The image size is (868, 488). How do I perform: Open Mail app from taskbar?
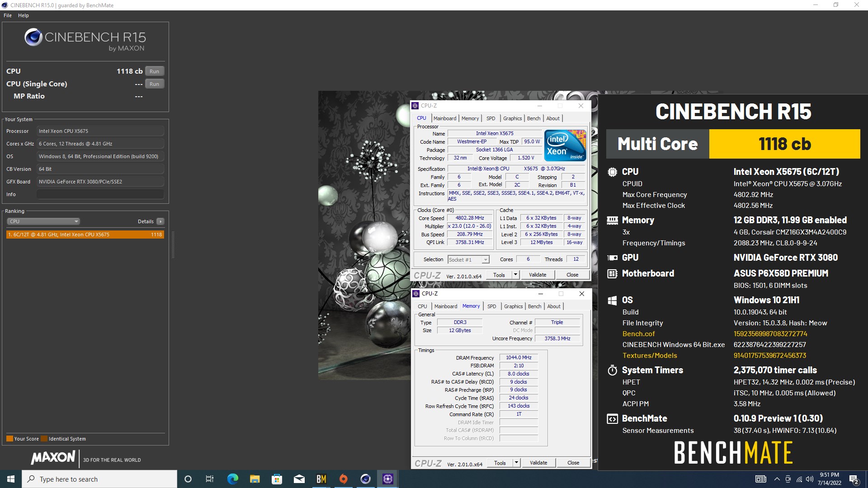[299, 479]
